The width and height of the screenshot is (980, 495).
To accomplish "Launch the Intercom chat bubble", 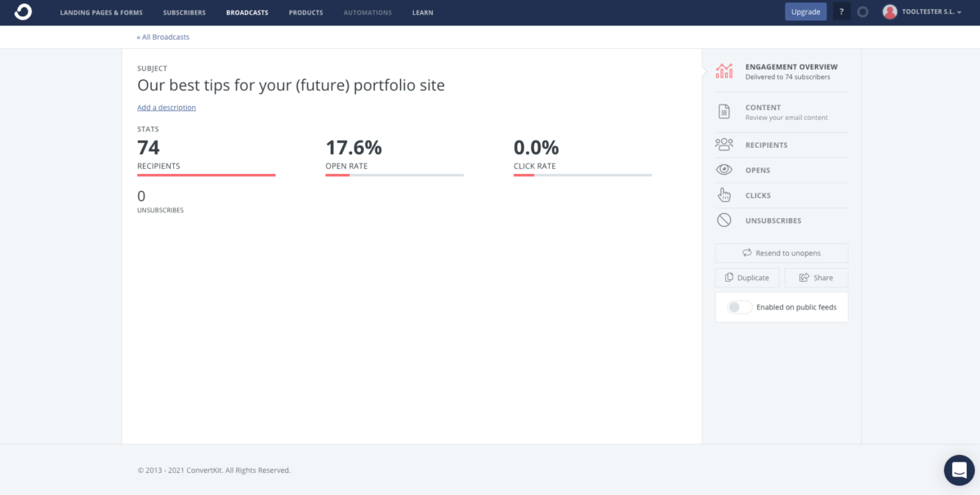I will (958, 470).
